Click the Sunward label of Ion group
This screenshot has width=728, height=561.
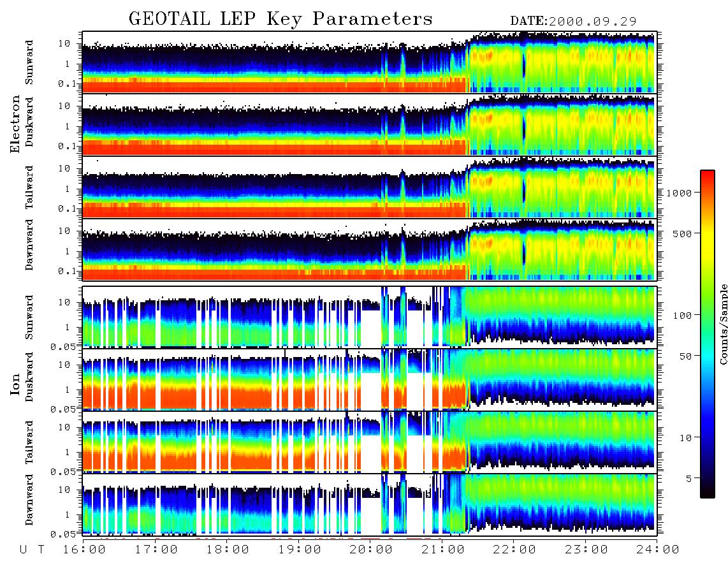point(29,317)
